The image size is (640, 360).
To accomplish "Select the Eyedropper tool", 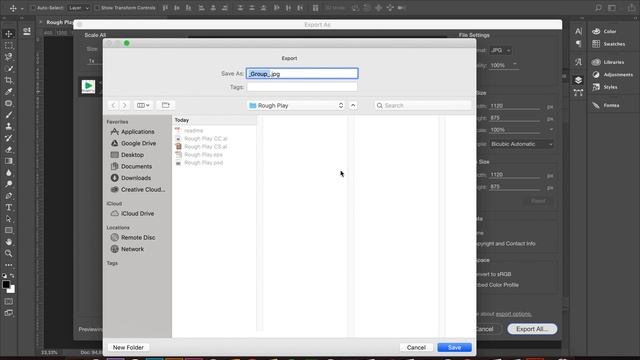I will (9, 91).
